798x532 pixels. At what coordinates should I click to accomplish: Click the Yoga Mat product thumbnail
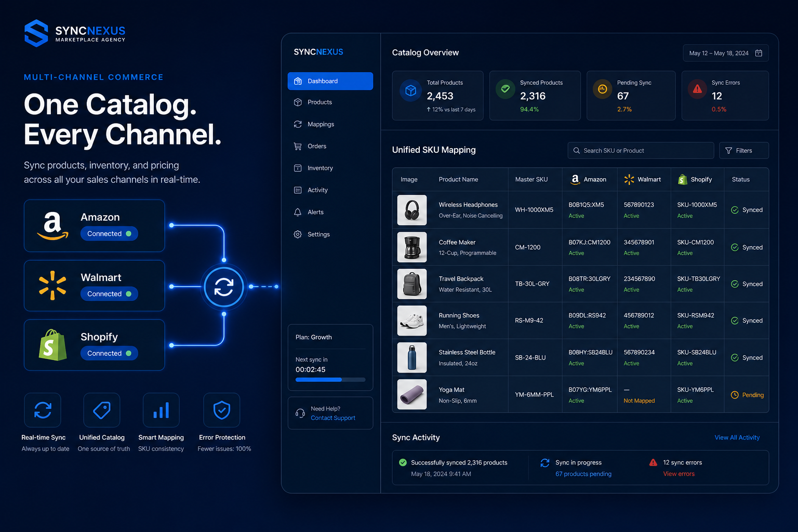pos(412,394)
